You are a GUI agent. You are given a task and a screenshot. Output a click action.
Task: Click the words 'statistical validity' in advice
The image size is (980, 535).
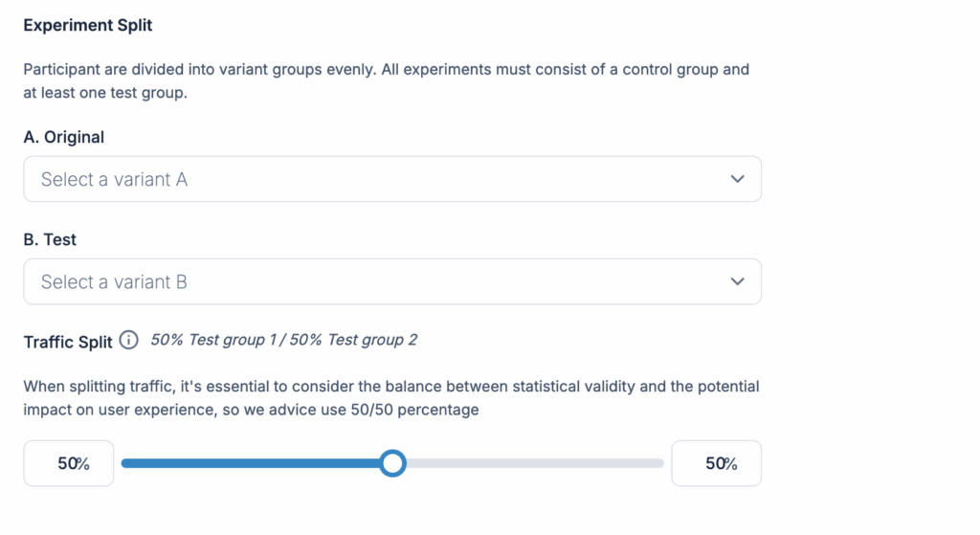click(x=571, y=387)
